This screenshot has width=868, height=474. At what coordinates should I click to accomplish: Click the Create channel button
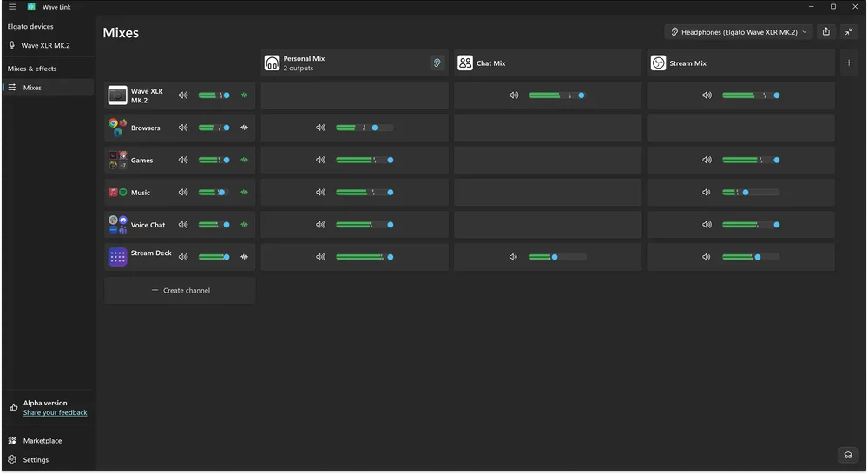[x=181, y=290]
